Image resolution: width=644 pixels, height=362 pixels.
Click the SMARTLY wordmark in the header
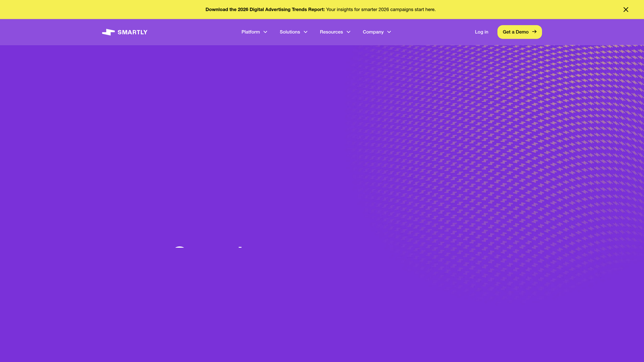pos(132,32)
